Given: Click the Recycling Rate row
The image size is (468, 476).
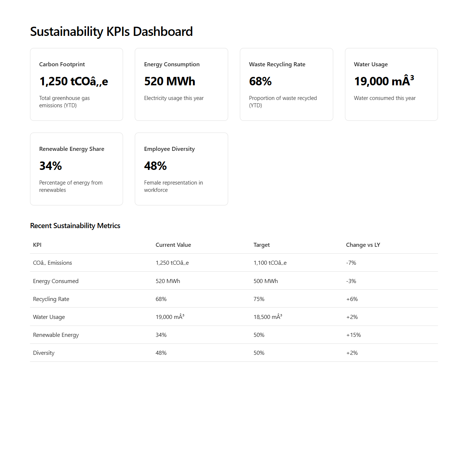Looking at the screenshot, I should pyautogui.click(x=234, y=299).
